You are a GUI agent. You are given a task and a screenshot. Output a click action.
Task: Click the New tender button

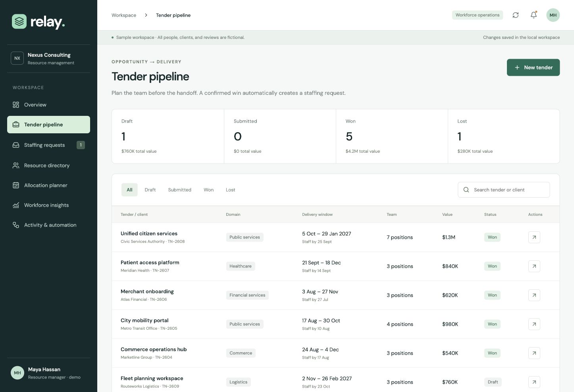(x=533, y=67)
